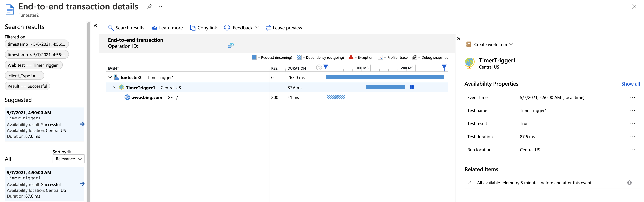Open the ellipsis menu beside the title
The height and width of the screenshot is (202, 644).
pos(161,7)
